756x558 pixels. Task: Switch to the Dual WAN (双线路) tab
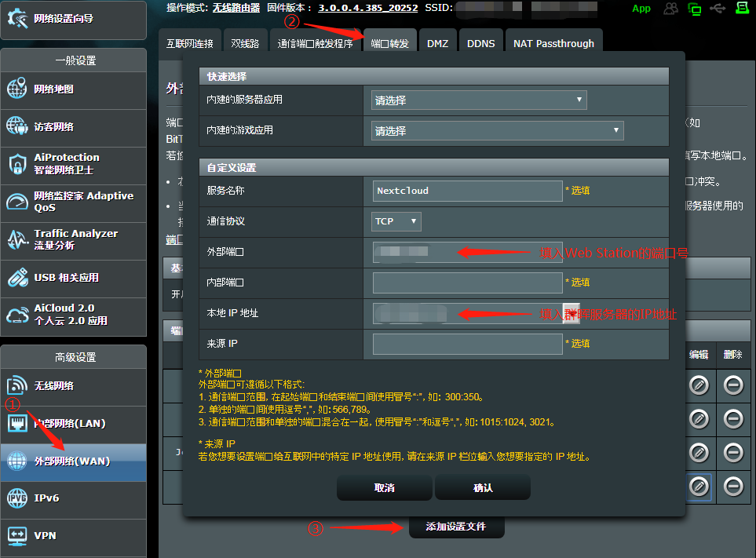pos(245,43)
